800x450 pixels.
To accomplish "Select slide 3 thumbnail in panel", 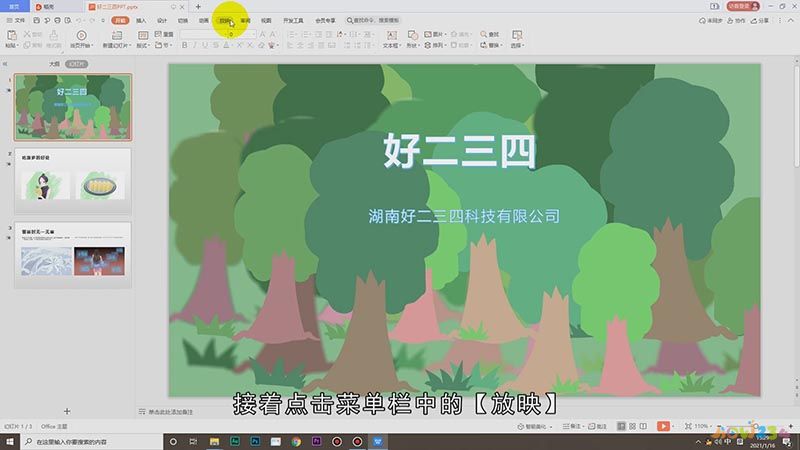I will (x=73, y=255).
